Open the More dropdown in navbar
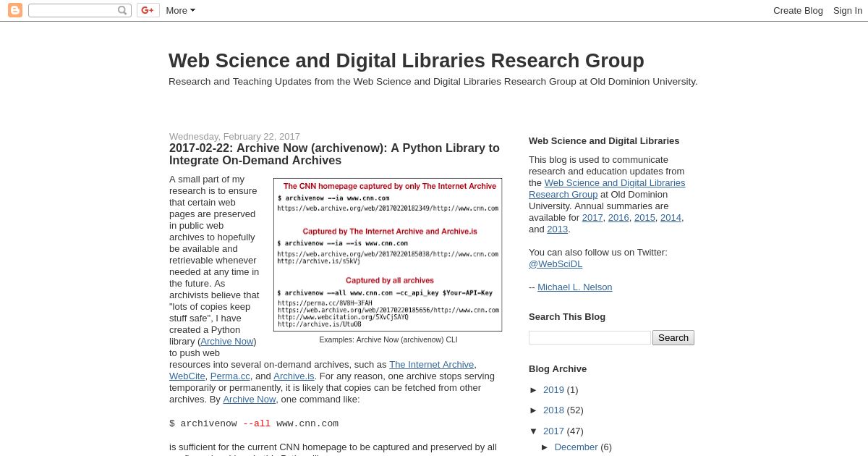The image size is (868, 456). coord(181,10)
